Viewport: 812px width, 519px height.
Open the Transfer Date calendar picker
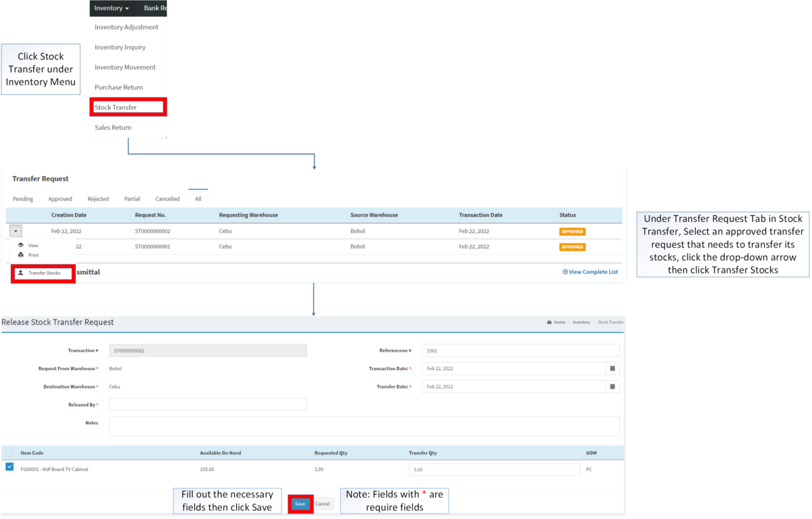point(613,386)
